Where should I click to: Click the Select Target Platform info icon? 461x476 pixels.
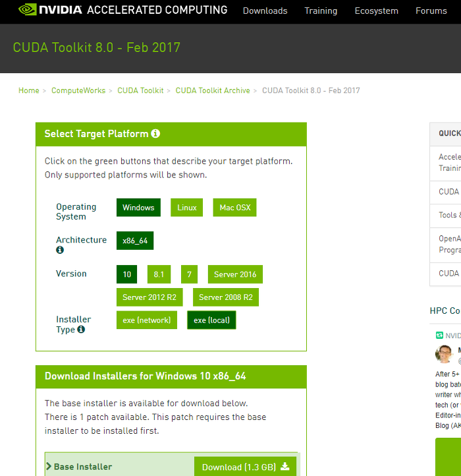(155, 134)
